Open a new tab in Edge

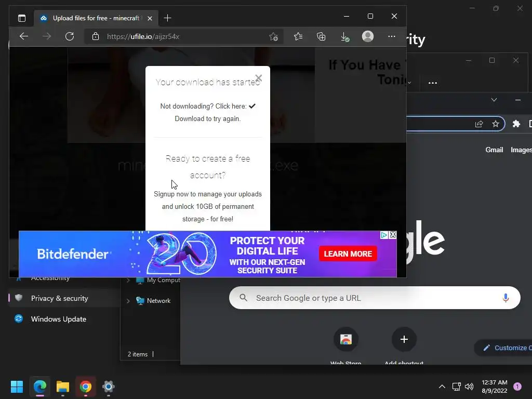click(168, 18)
